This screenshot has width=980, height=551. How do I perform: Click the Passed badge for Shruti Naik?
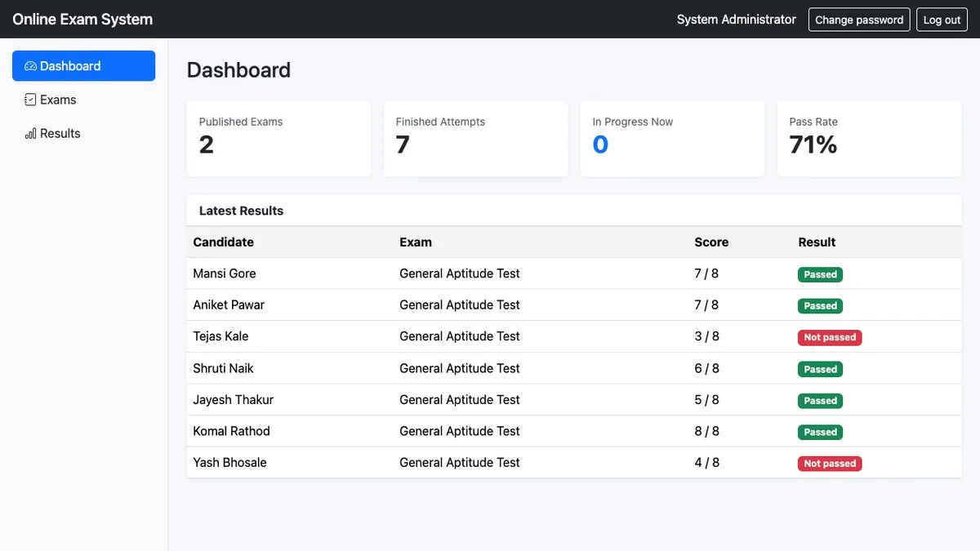point(820,369)
